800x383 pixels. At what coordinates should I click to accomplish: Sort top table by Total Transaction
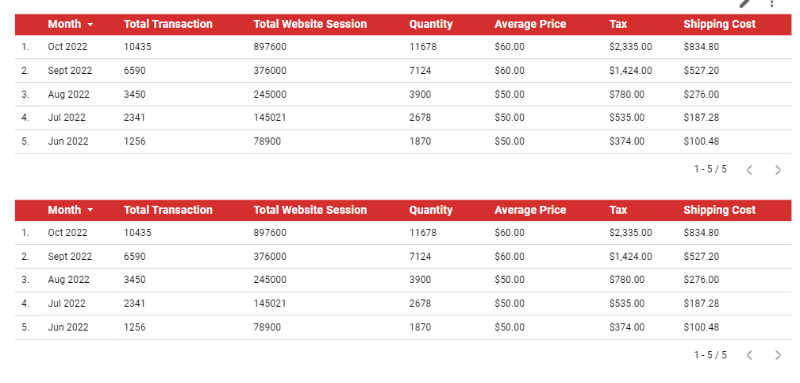tap(168, 24)
